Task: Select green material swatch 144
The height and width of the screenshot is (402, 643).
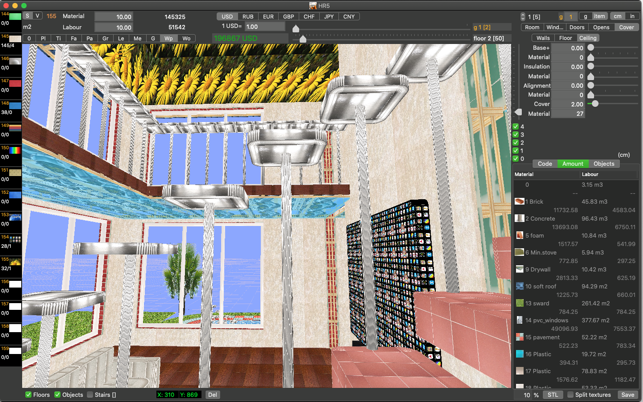Action: [x=15, y=16]
